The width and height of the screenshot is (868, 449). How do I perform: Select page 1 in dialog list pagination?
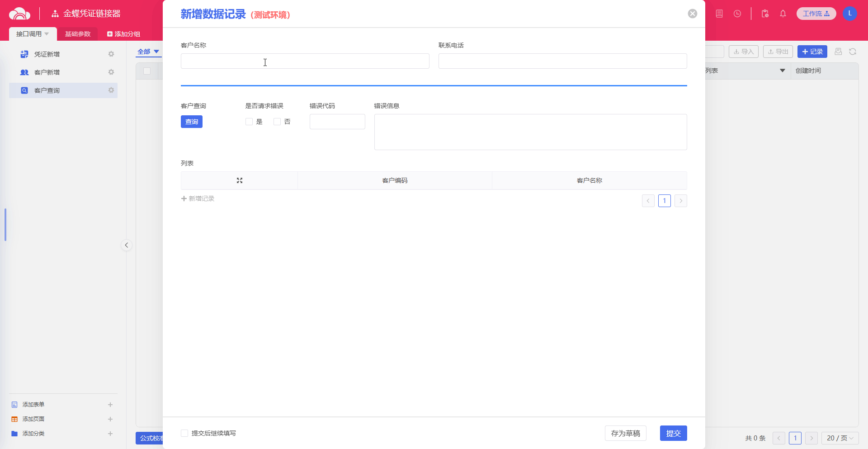click(x=665, y=201)
